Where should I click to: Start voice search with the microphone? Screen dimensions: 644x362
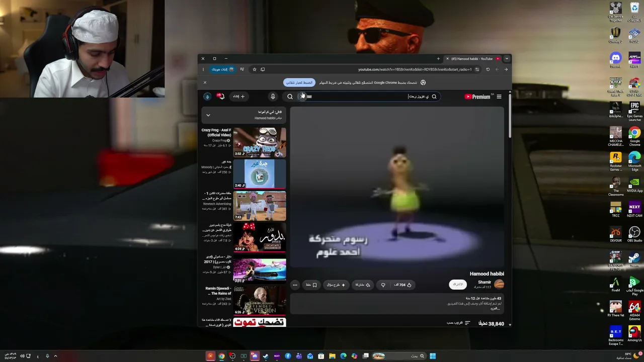pos(273,97)
